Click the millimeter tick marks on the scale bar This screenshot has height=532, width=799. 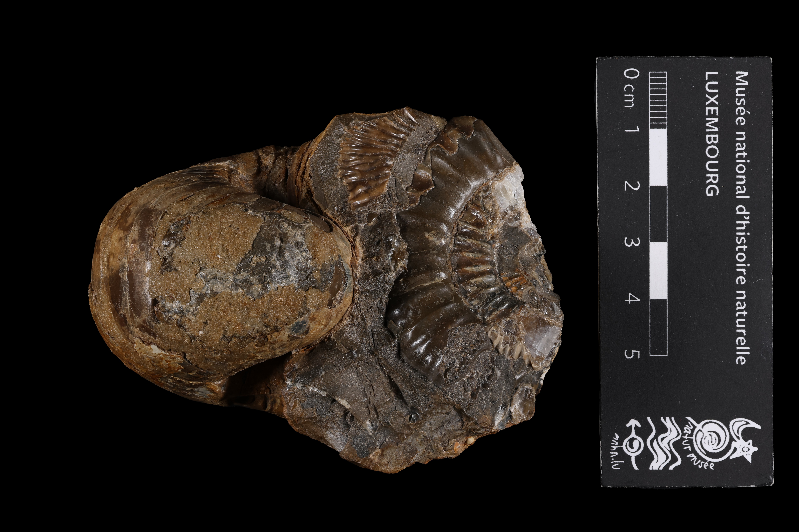tap(658, 100)
